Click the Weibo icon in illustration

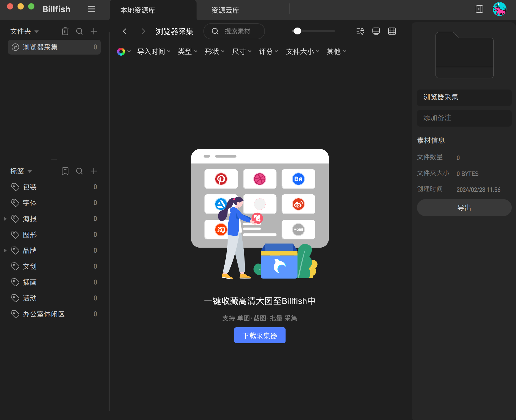[x=298, y=204]
